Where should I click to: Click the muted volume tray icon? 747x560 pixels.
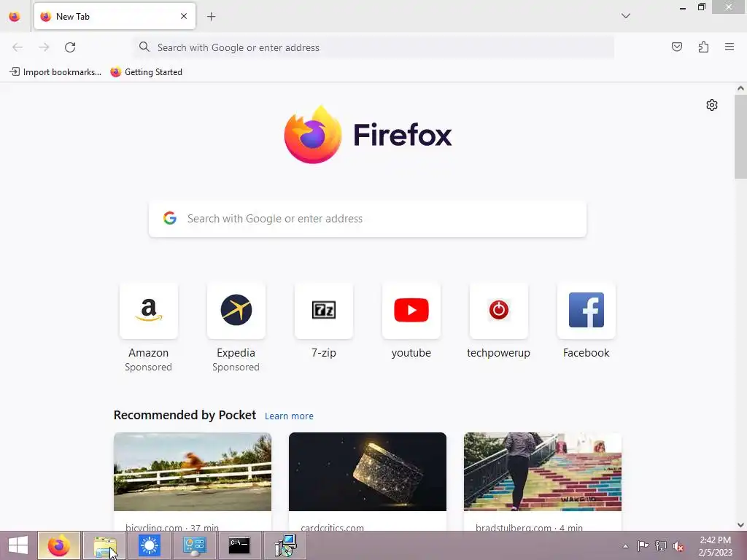(678, 546)
